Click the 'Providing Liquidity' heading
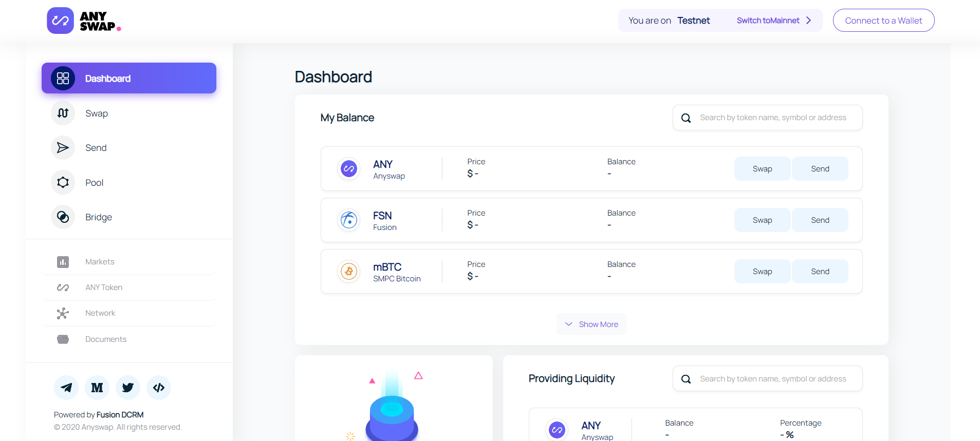980x441 pixels. pos(571,378)
